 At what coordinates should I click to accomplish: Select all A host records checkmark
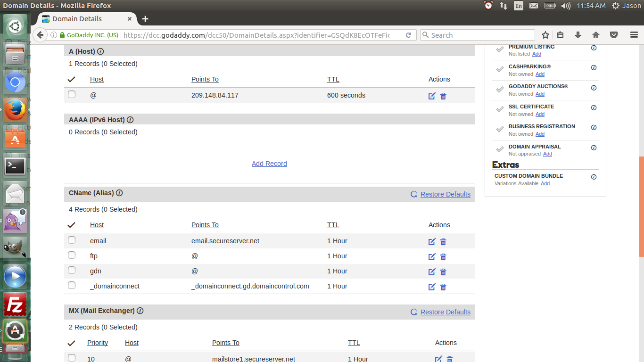[x=72, y=79]
